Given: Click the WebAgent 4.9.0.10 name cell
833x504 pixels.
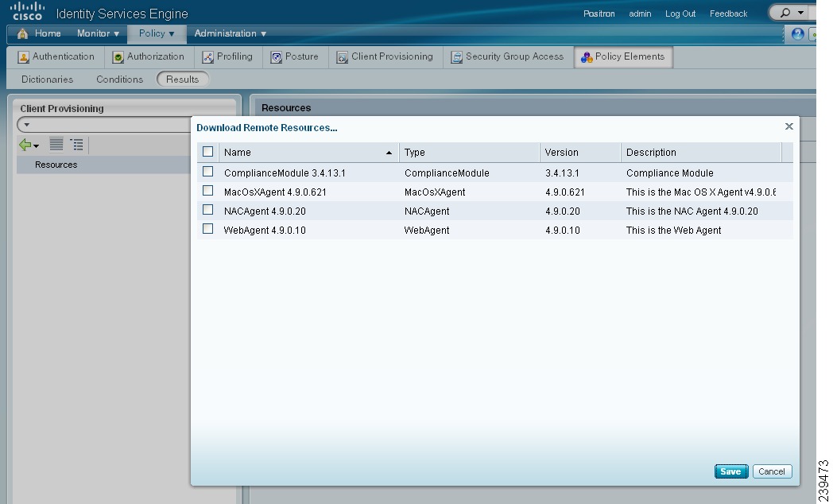Looking at the screenshot, I should click(265, 231).
